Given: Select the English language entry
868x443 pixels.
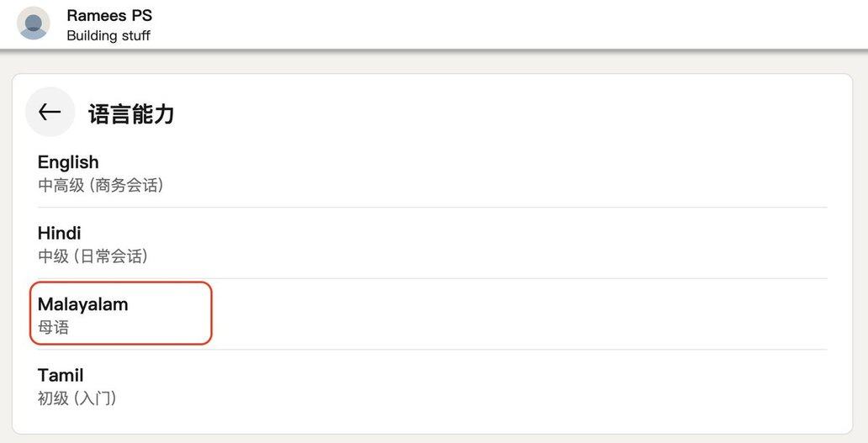Looking at the screenshot, I should tap(68, 162).
